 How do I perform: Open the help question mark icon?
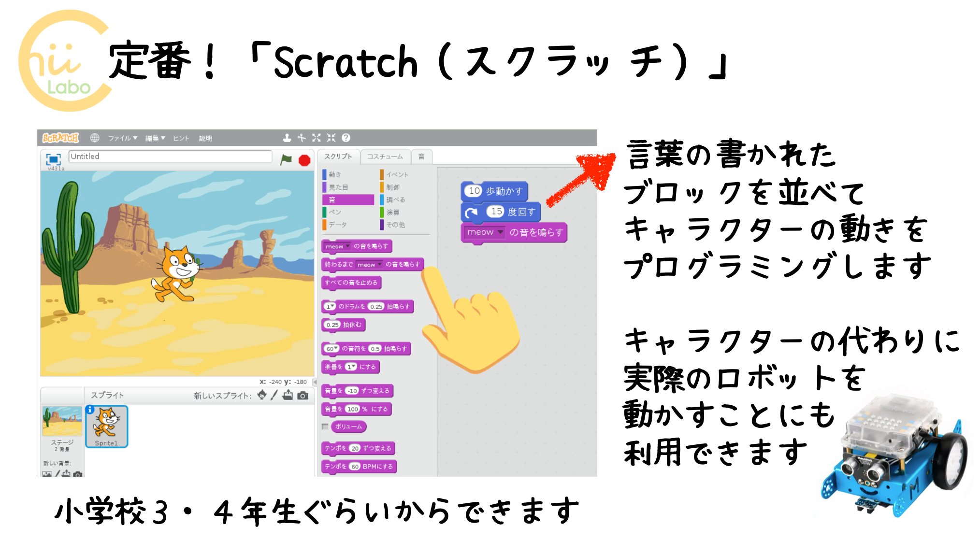[346, 138]
